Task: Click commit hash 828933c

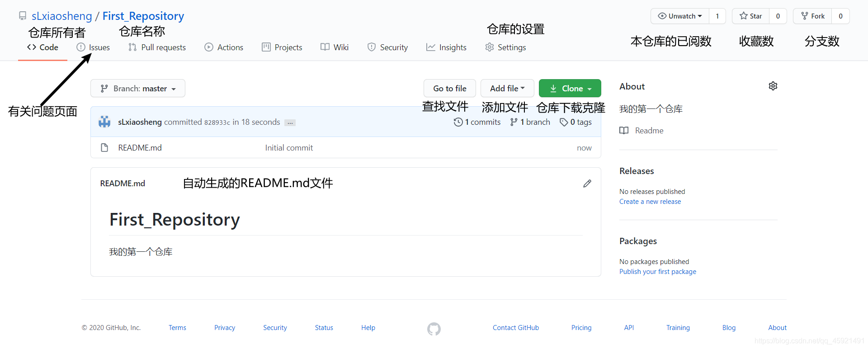Action: [x=217, y=123]
